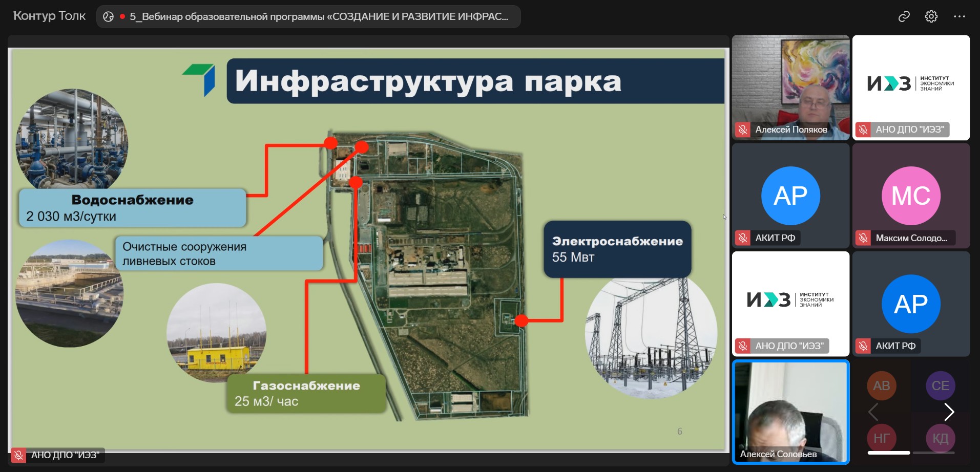
Task: Copy the meeting link via the link icon
Action: click(904, 16)
